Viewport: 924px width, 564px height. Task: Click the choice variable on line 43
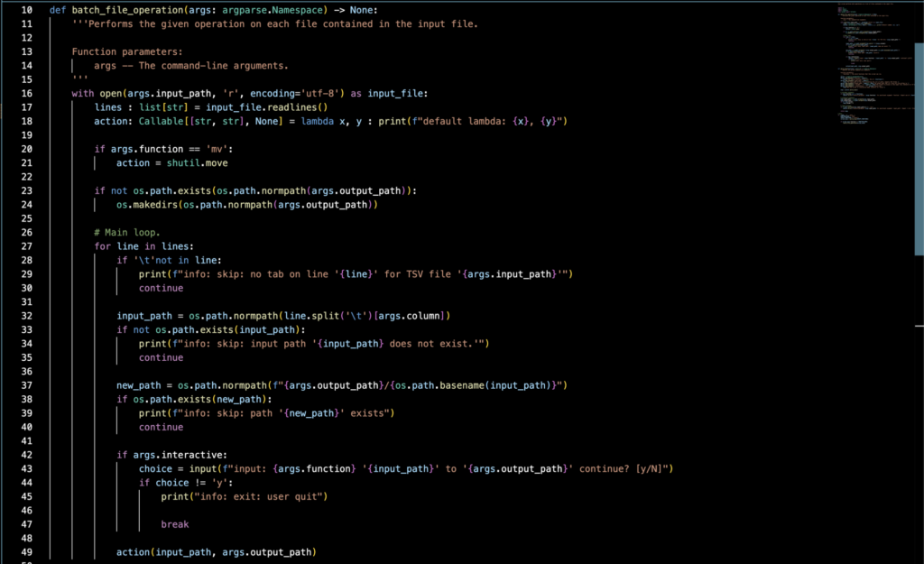pyautogui.click(x=155, y=469)
